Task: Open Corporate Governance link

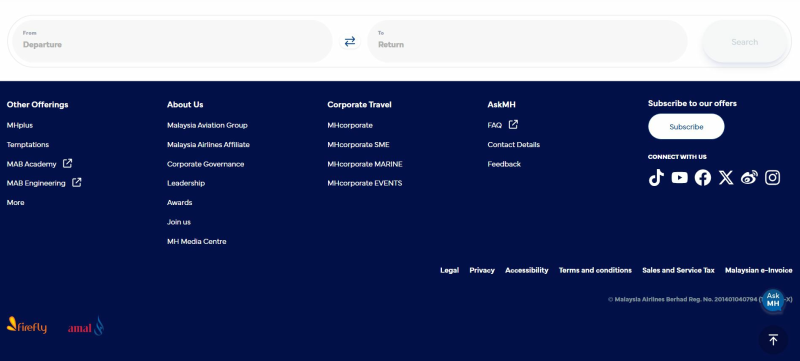Action: pos(206,164)
